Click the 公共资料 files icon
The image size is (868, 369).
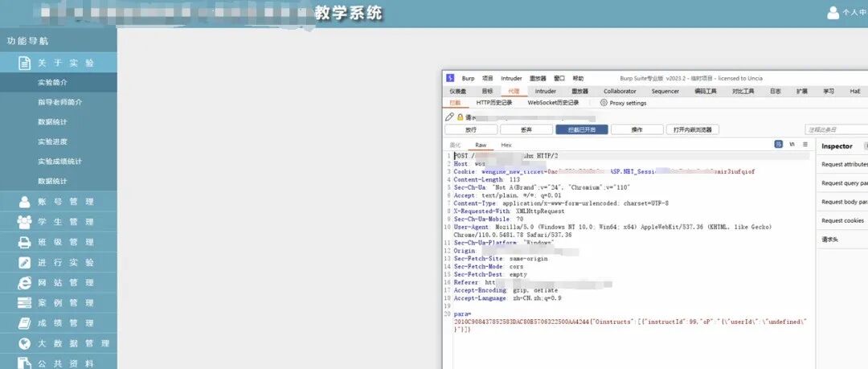24,363
